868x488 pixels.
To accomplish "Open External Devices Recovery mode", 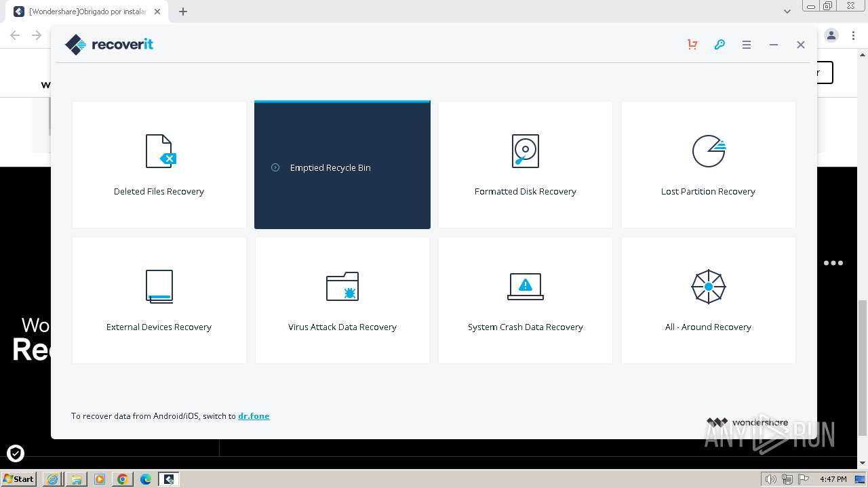I will pyautogui.click(x=159, y=300).
